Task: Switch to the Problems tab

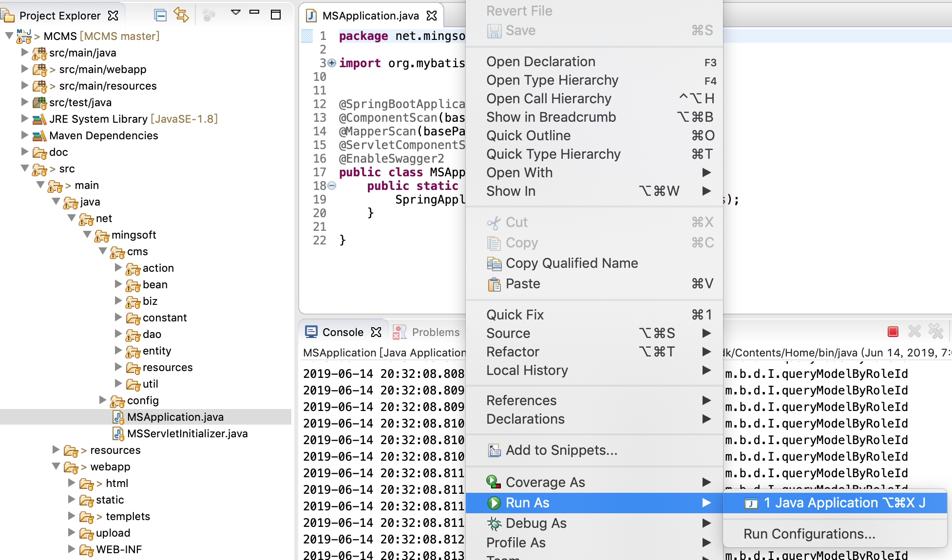Action: [435, 332]
